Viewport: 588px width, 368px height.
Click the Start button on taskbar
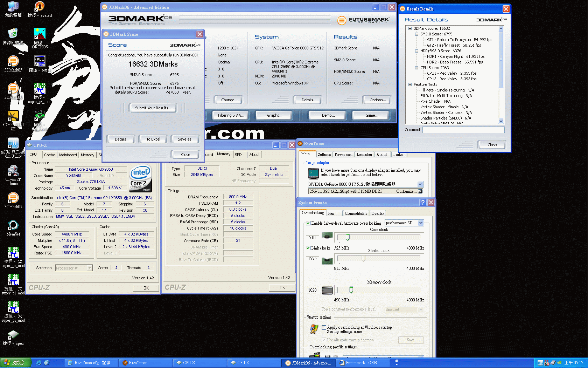point(16,363)
